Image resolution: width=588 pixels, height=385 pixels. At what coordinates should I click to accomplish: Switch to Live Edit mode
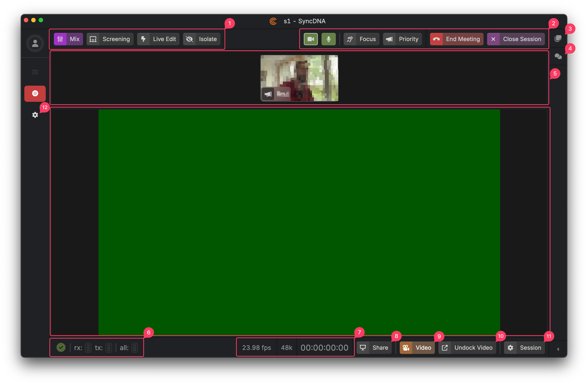pyautogui.click(x=158, y=39)
